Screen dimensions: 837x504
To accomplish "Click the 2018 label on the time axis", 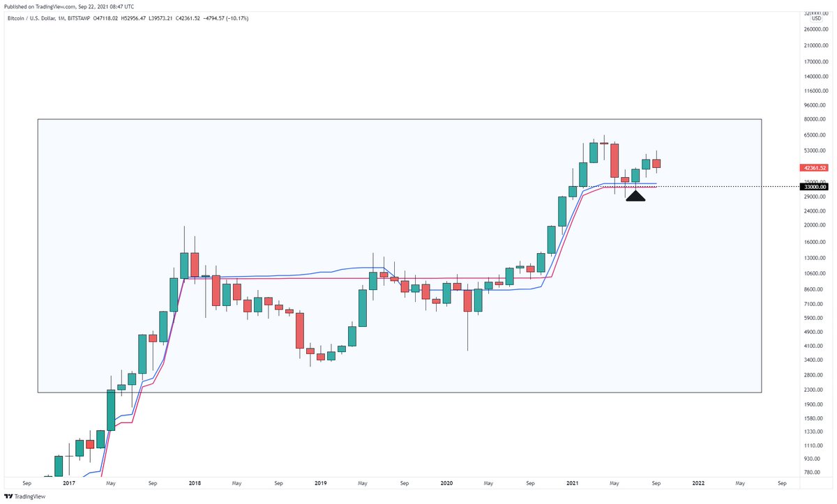I will click(195, 482).
